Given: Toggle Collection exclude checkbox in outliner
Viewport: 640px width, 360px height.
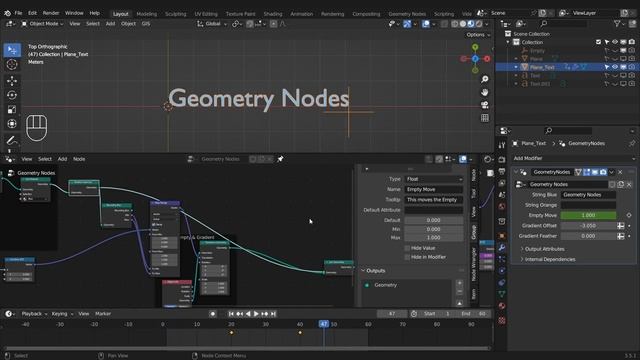Looking at the screenshot, I should tap(598, 42).
